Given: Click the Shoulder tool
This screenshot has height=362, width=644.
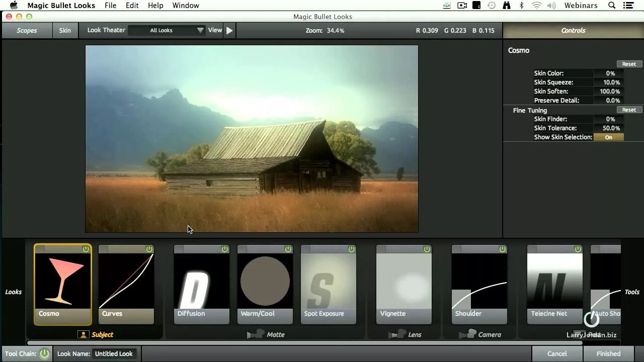Looking at the screenshot, I should click(x=479, y=282).
